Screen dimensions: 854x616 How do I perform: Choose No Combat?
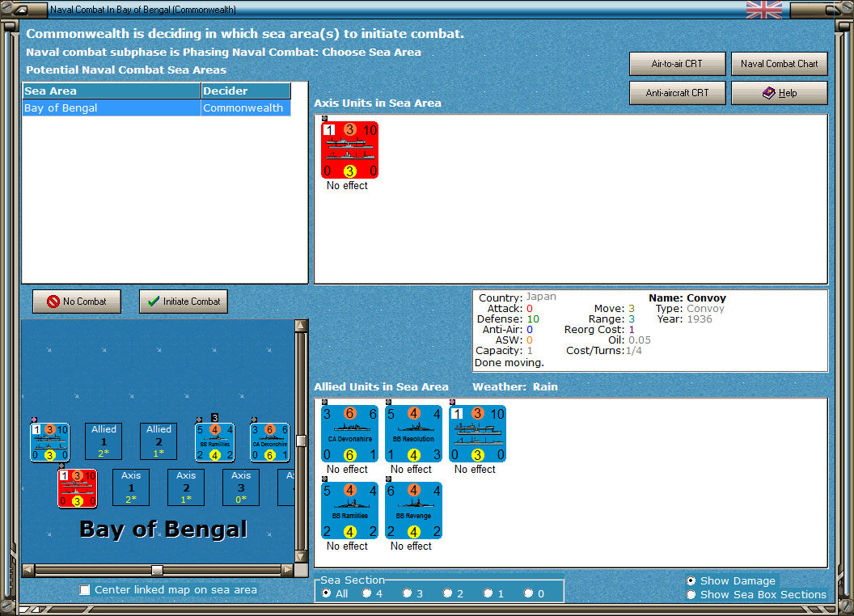point(77,302)
